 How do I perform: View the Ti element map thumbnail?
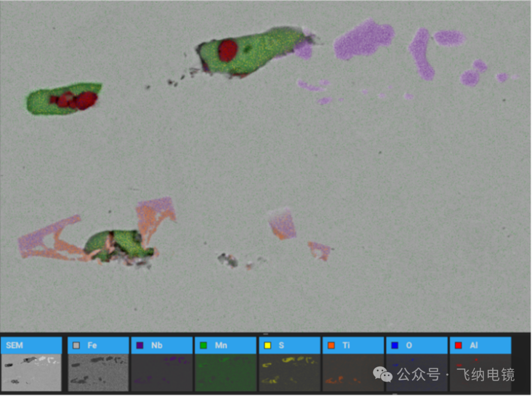click(x=353, y=372)
